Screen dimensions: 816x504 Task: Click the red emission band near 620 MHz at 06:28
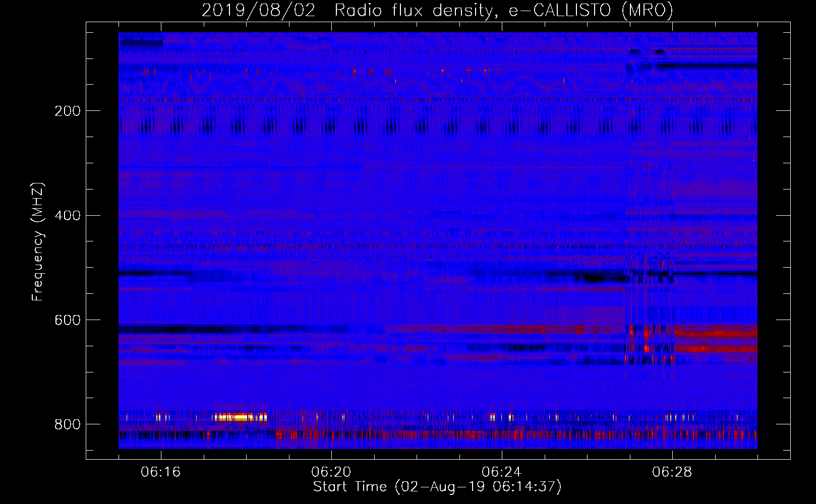click(716, 333)
